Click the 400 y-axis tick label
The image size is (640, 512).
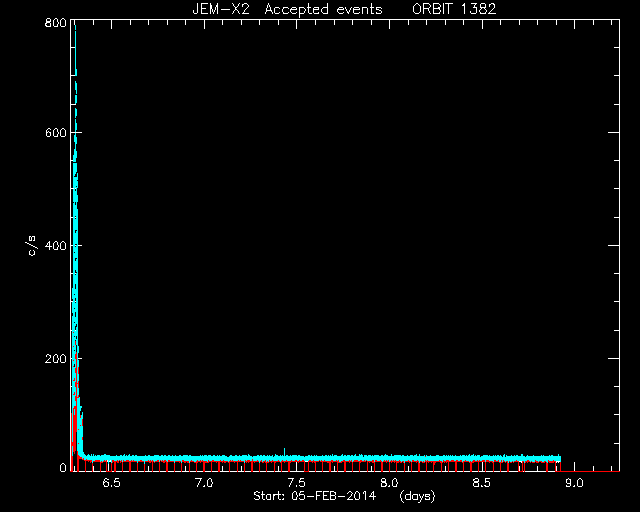[56, 246]
